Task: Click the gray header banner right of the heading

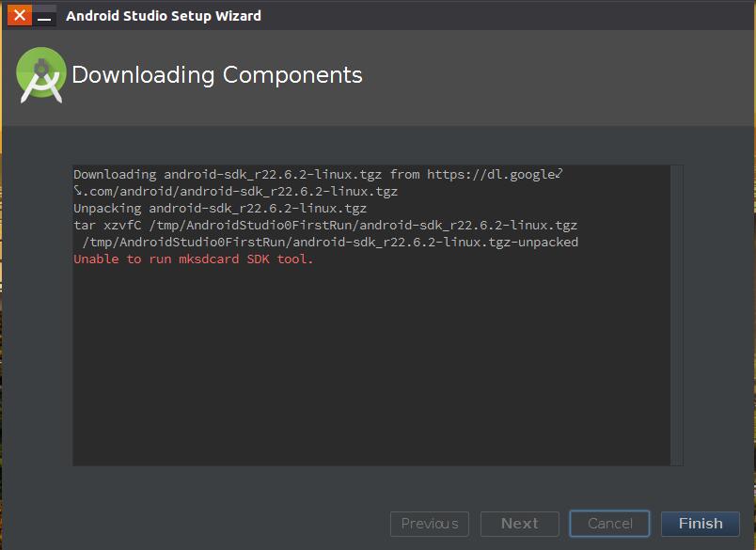Action: coord(564,77)
